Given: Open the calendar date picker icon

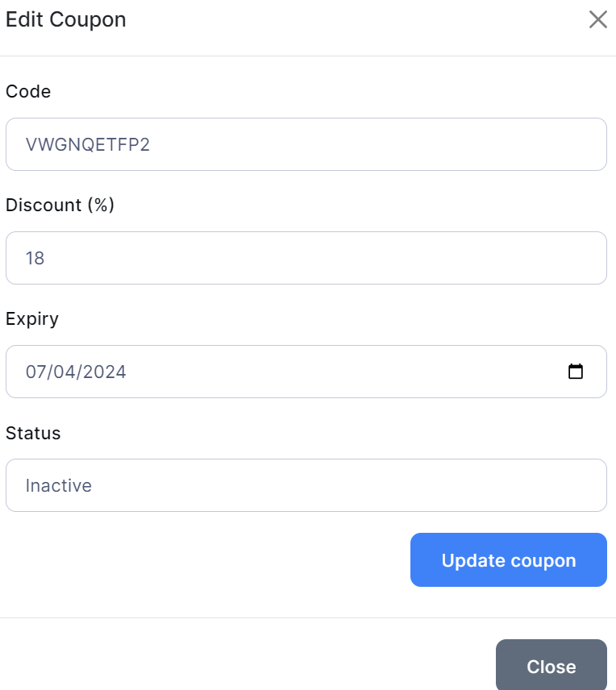Looking at the screenshot, I should tap(576, 372).
